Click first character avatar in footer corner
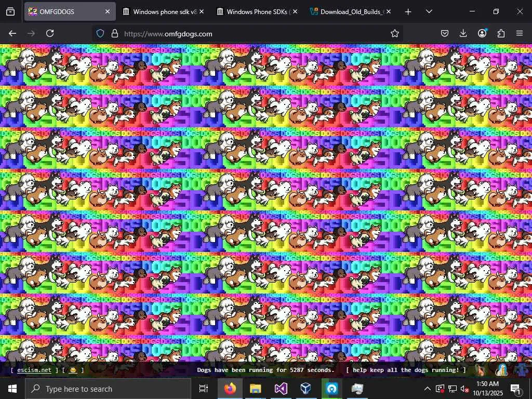Screen dimensions: 532x399 tap(480, 370)
